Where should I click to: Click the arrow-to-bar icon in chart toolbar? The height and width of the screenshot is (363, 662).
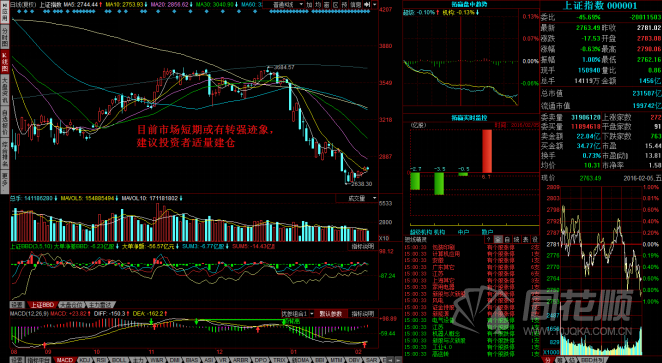(x=367, y=5)
